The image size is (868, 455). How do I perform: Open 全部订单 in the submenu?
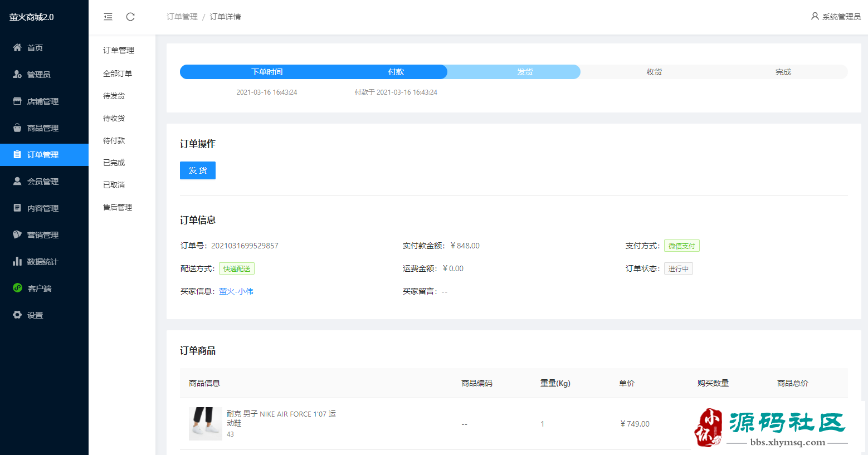tap(118, 74)
